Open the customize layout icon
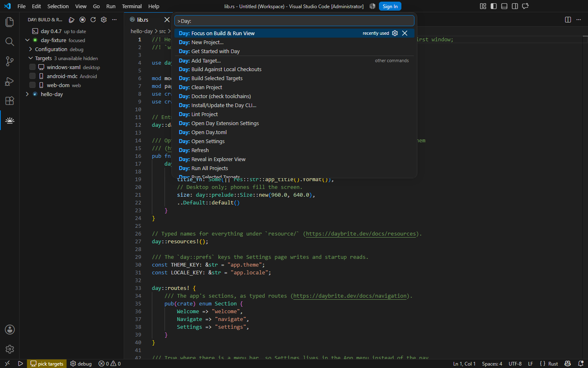This screenshot has width=588, height=368. point(483,6)
